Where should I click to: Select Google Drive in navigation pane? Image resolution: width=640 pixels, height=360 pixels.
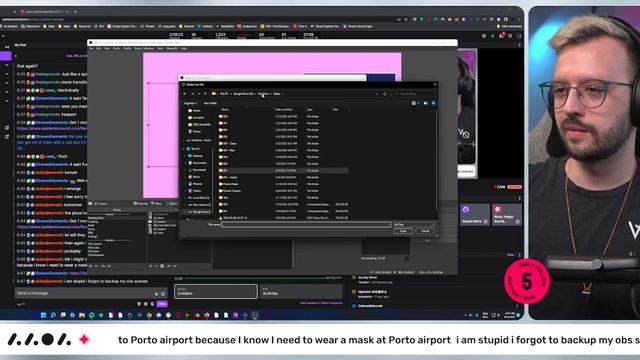200,212
